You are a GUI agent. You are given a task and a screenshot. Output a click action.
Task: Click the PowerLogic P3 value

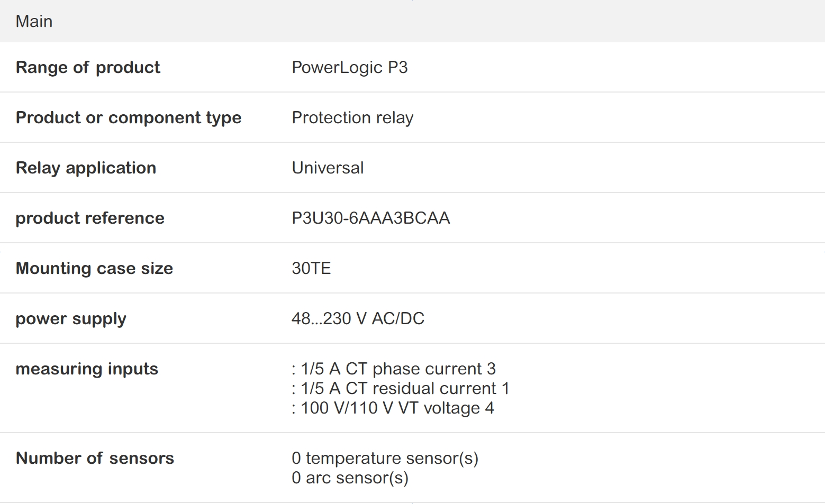click(x=349, y=67)
